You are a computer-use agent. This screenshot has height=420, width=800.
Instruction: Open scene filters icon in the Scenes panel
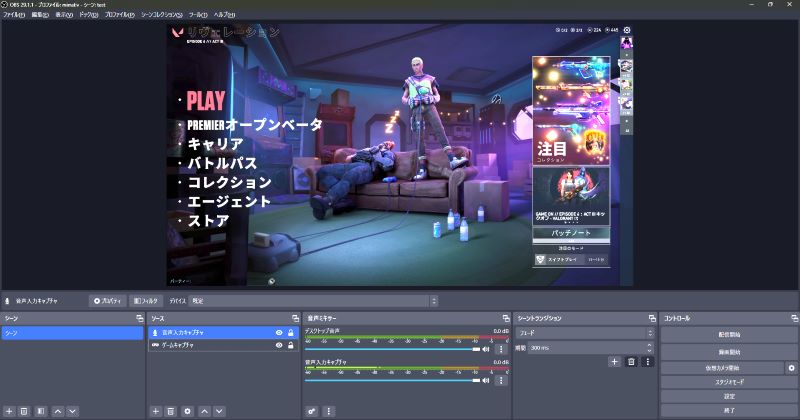pos(40,411)
